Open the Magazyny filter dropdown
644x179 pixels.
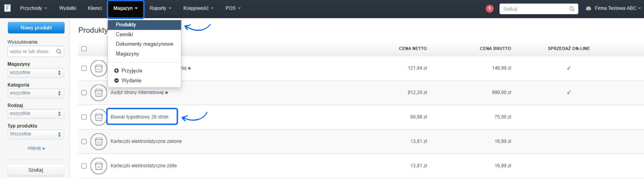tap(36, 73)
